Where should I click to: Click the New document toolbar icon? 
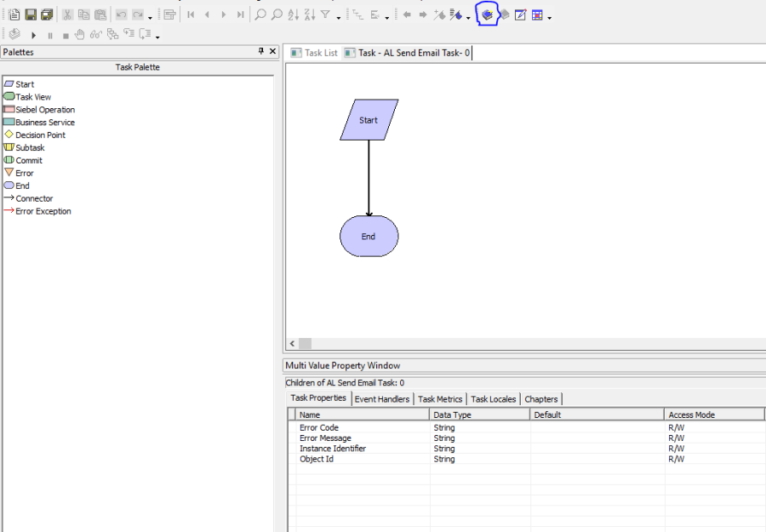point(14,15)
